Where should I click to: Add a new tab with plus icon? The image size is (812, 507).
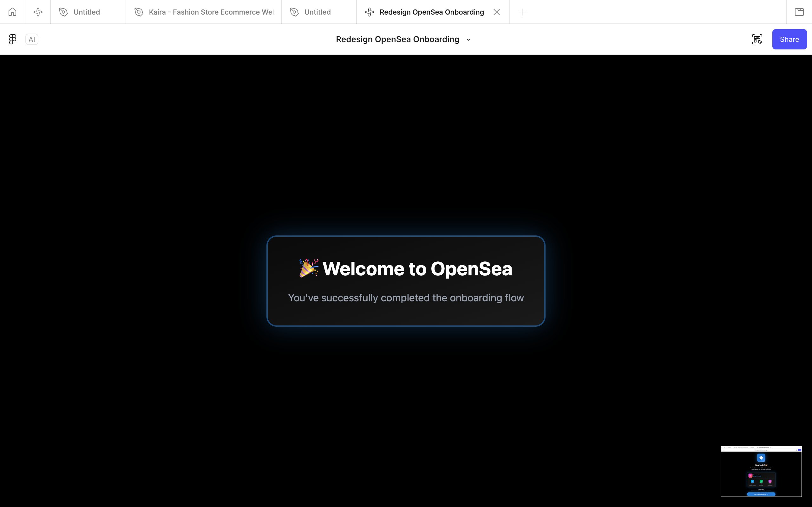tap(522, 12)
